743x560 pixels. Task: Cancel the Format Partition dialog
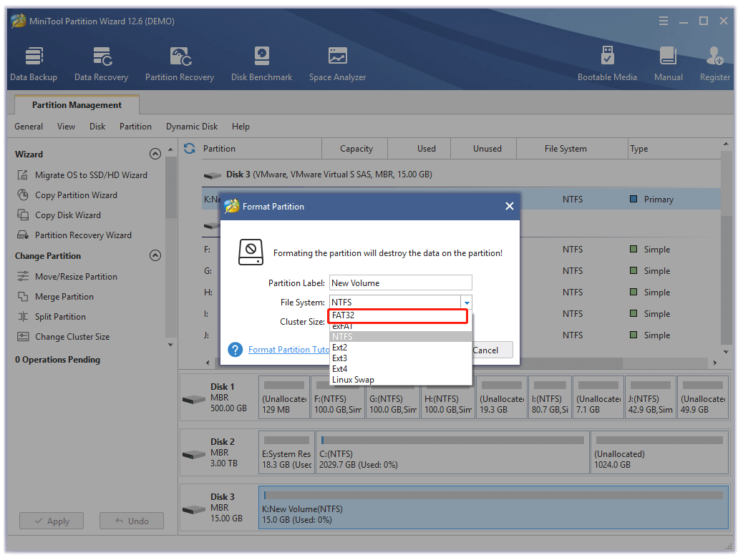coord(492,350)
